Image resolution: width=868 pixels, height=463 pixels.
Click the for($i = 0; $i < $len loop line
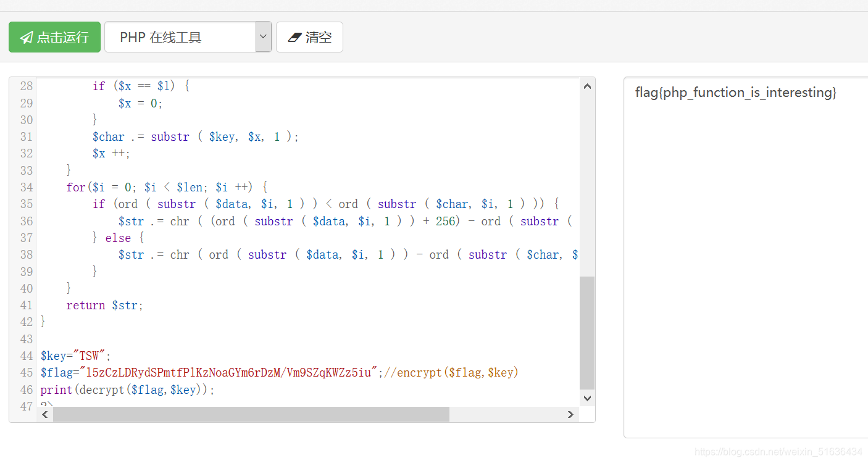pos(167,187)
